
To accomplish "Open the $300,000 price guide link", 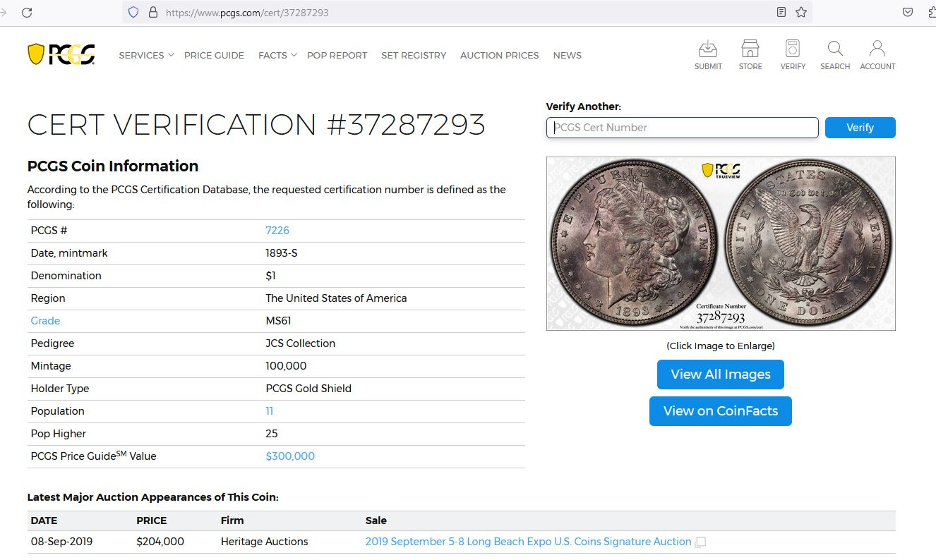I will (x=290, y=456).
